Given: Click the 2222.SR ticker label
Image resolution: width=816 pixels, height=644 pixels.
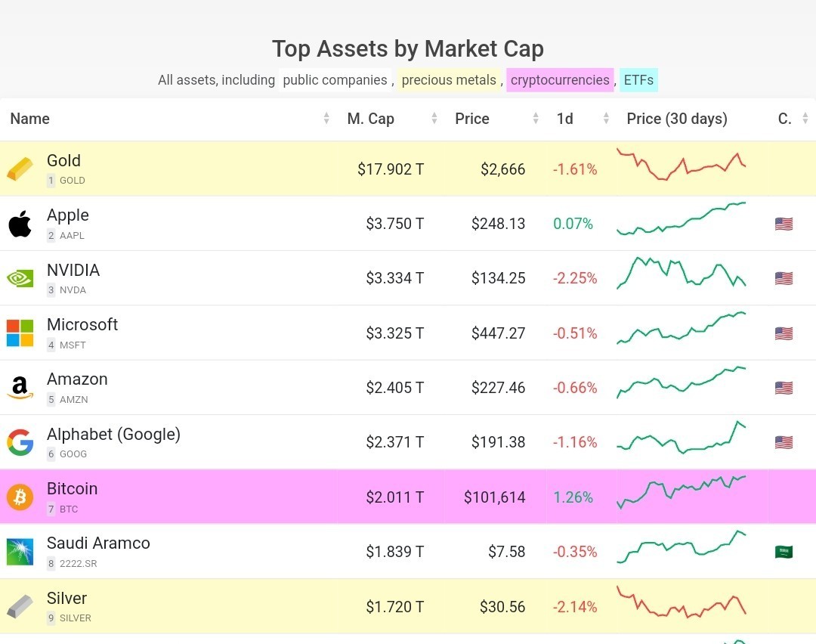Looking at the screenshot, I should pyautogui.click(x=78, y=563).
